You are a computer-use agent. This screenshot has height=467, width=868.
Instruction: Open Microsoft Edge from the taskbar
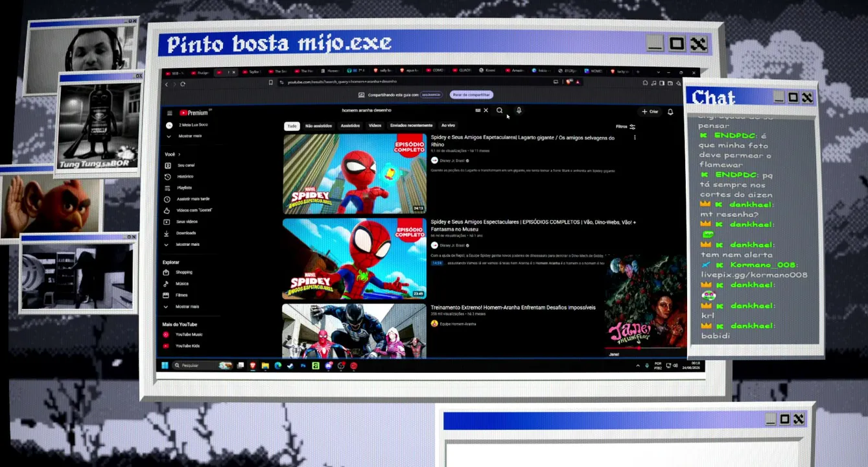[x=277, y=366]
